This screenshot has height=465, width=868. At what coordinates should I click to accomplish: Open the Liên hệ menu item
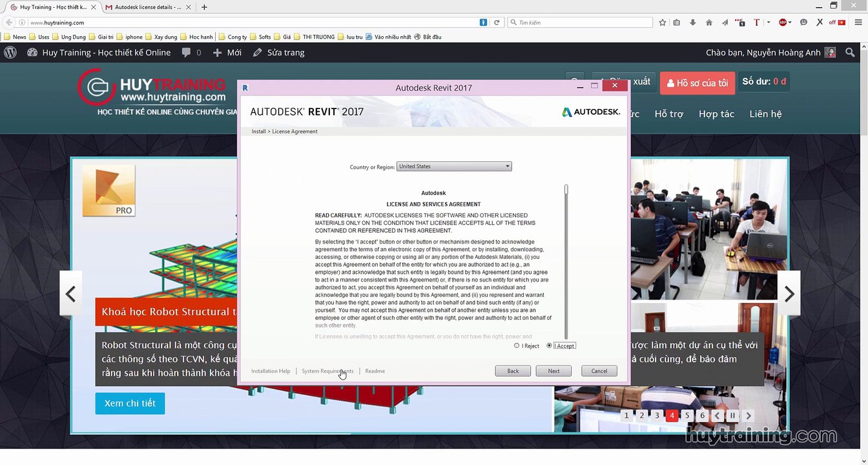[765, 114]
